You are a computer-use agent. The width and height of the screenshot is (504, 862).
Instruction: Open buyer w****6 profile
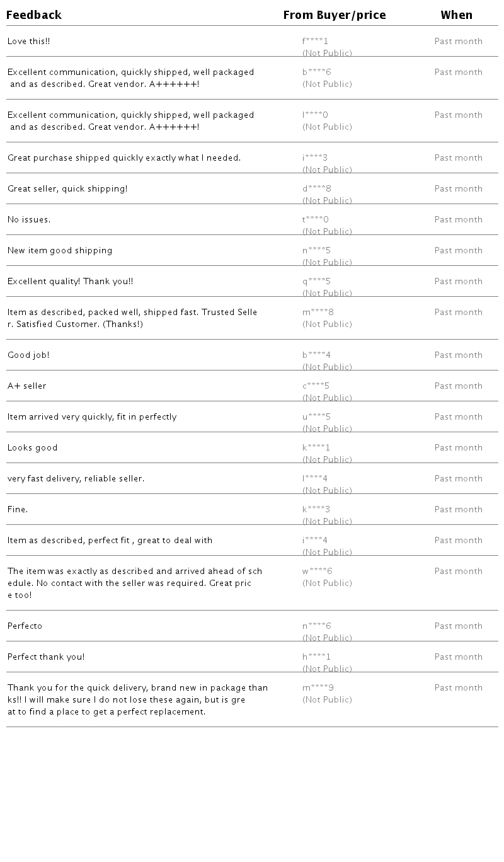tap(318, 572)
